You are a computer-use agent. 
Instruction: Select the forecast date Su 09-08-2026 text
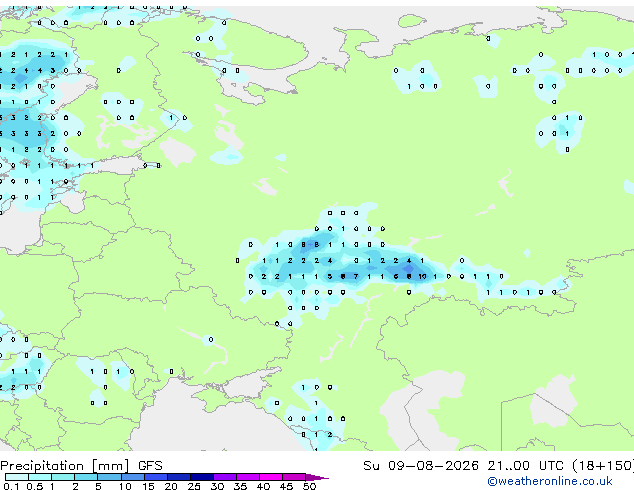(421, 466)
